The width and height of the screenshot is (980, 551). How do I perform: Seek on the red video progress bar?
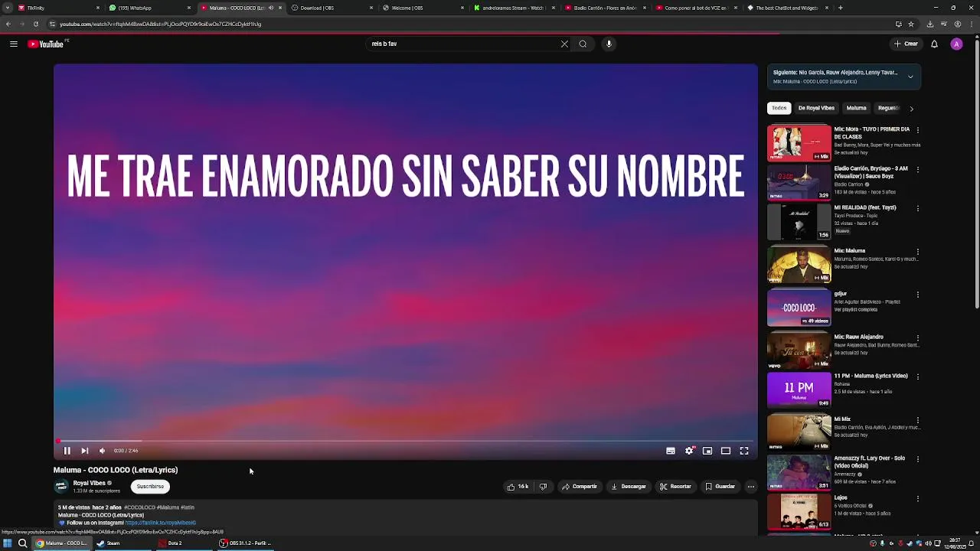(406, 441)
